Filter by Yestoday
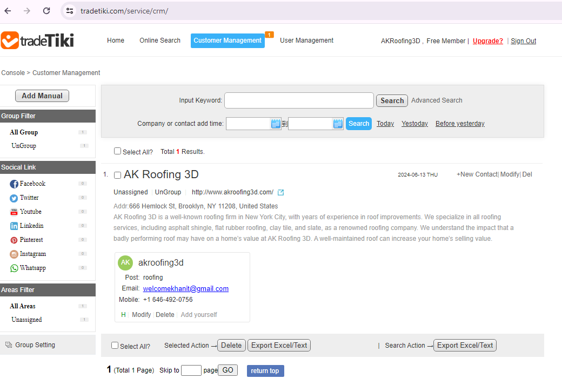 click(414, 124)
